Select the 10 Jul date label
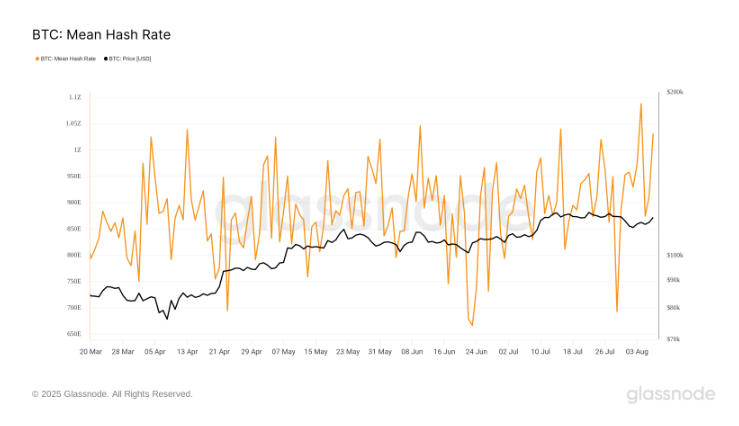Viewport: 739px width, 426px height. coord(541,352)
